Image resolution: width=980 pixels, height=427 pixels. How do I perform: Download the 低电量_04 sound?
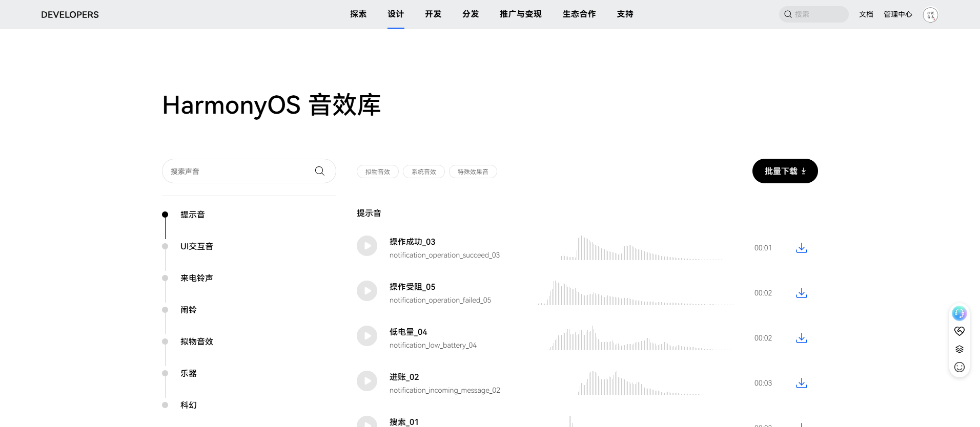(x=802, y=338)
